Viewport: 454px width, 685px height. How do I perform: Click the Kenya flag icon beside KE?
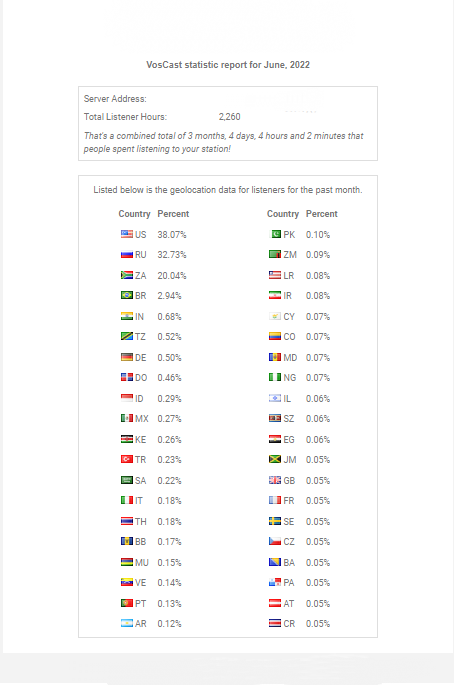pyautogui.click(x=127, y=439)
